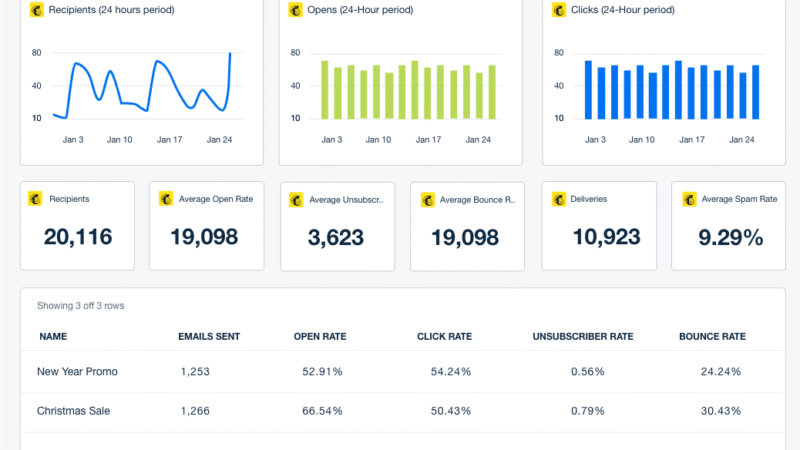The image size is (800, 450).
Task: Sort by UNSUBSCRIBER RATE column header
Action: [x=583, y=337]
